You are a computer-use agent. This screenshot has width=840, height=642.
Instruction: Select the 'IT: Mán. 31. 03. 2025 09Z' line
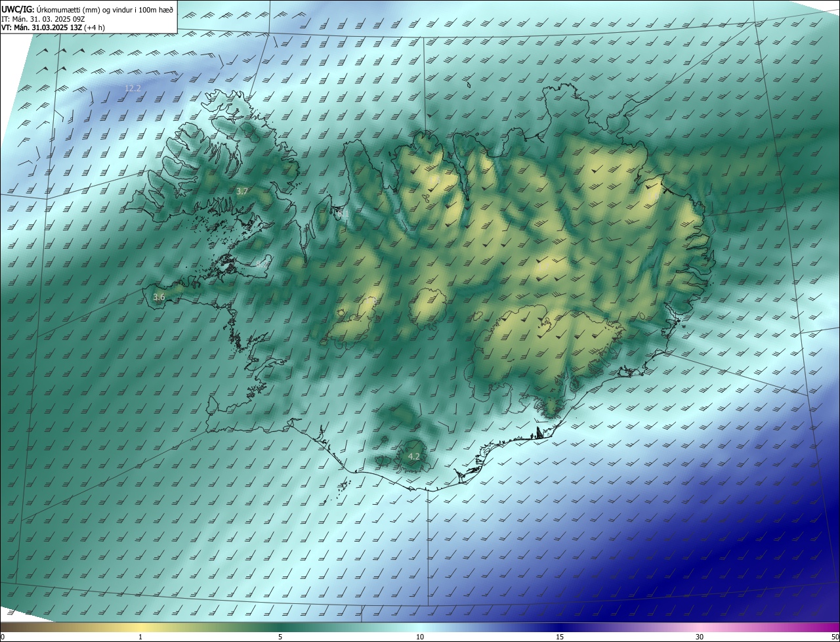pyautogui.click(x=43, y=18)
